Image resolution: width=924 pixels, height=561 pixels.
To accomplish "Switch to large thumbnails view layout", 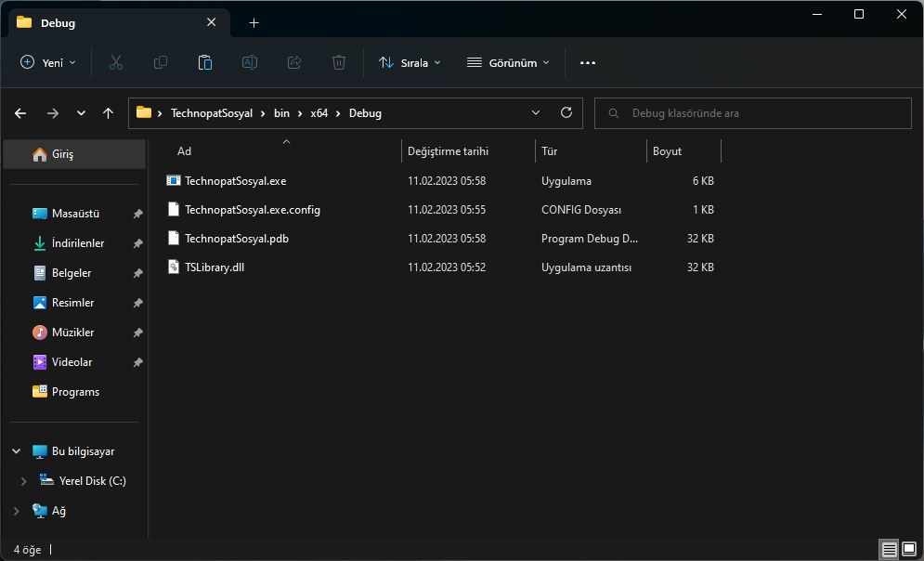I will click(x=910, y=549).
